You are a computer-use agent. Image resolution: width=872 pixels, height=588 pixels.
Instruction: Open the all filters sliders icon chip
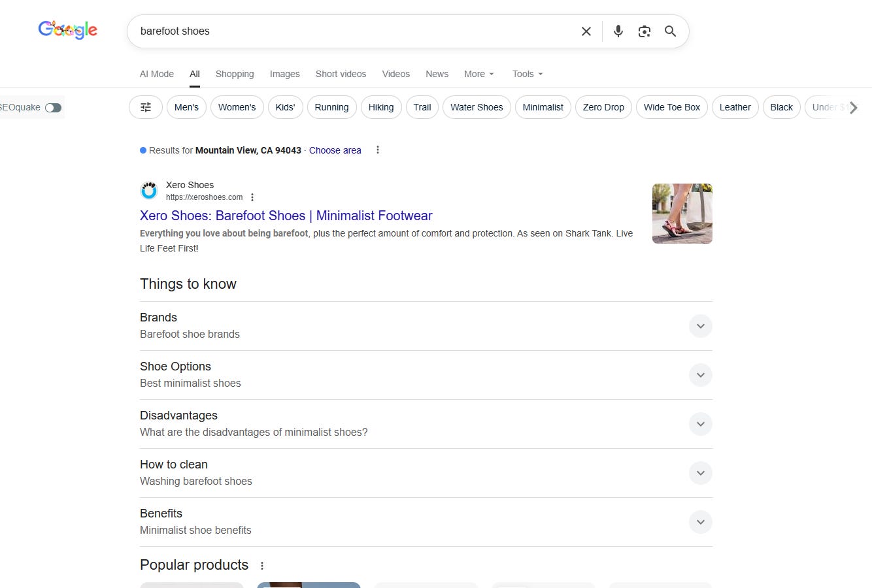tap(146, 107)
